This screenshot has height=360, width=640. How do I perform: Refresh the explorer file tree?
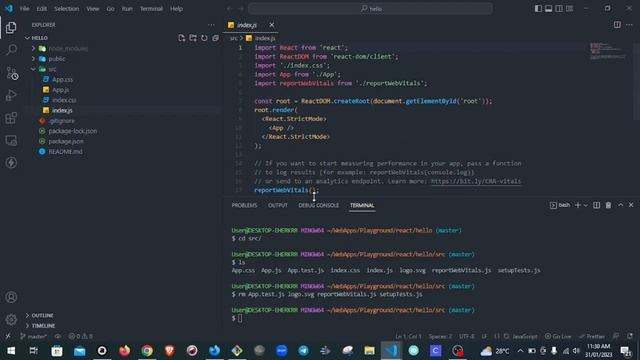tap(204, 38)
